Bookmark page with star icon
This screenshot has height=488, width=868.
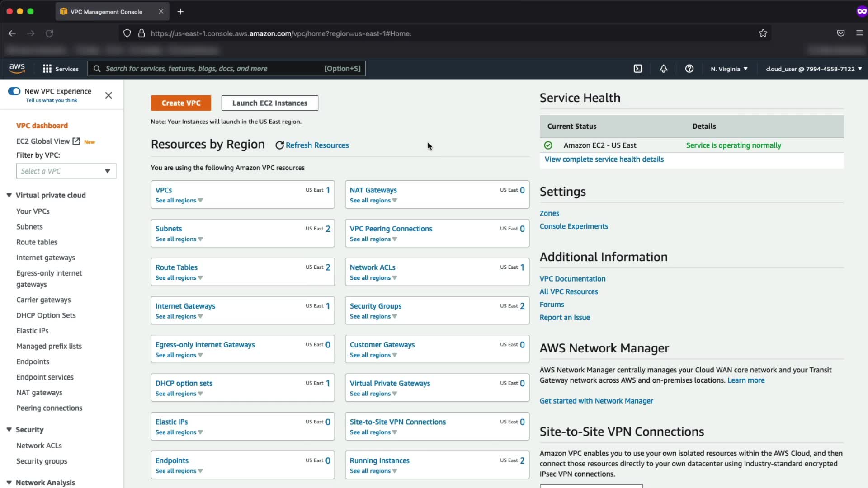[763, 33]
